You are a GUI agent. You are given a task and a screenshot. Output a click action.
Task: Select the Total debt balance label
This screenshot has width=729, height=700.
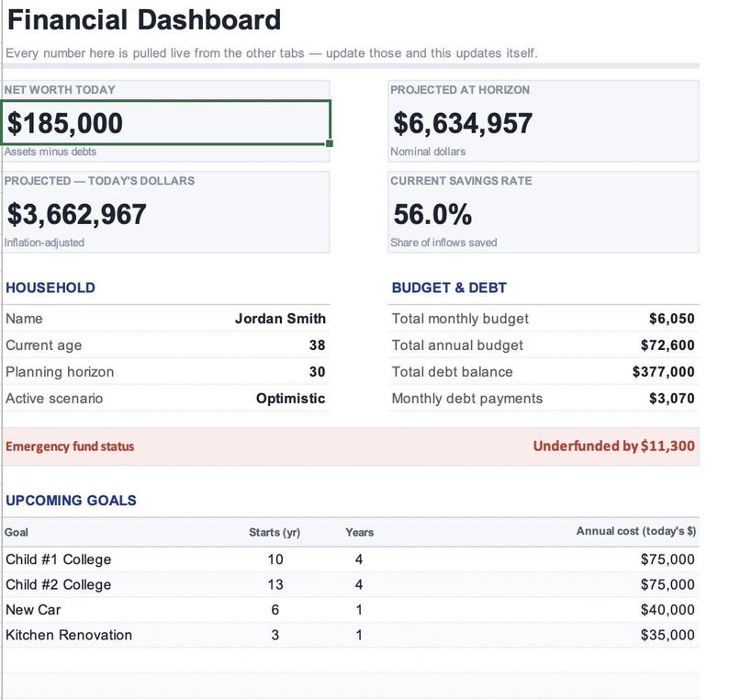tap(453, 372)
